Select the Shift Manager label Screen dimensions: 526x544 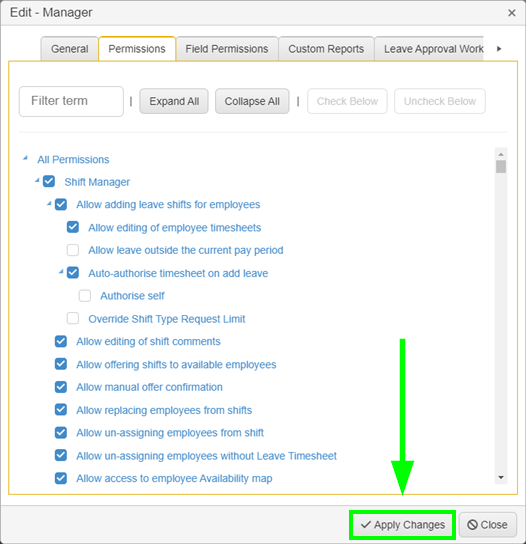point(97,182)
